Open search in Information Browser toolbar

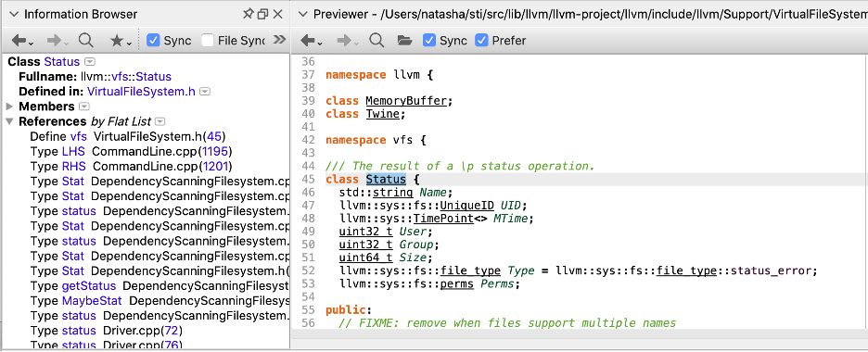click(x=86, y=41)
